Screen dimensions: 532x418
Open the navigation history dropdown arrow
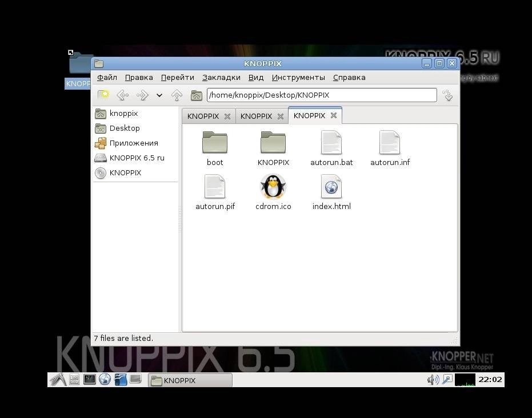pos(159,95)
